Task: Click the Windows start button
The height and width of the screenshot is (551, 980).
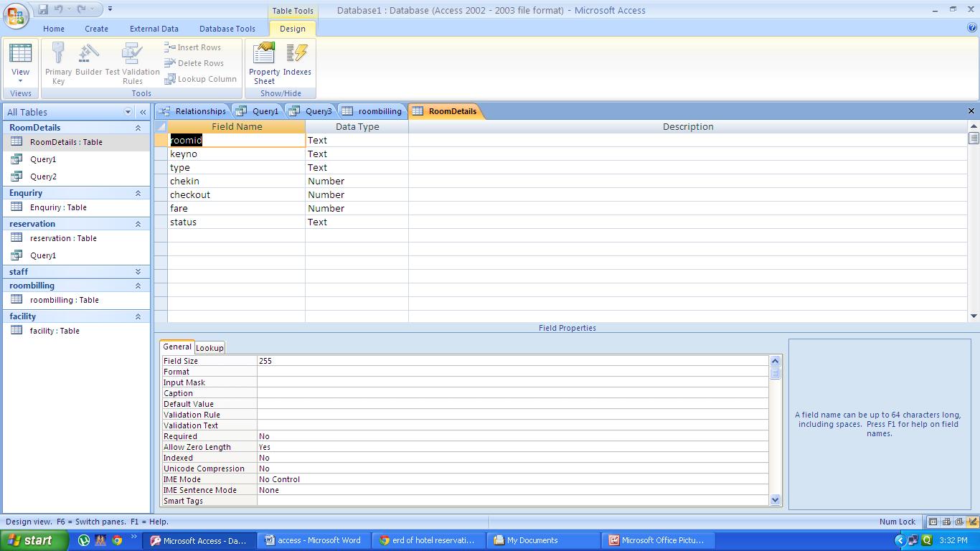Action: coord(34,540)
